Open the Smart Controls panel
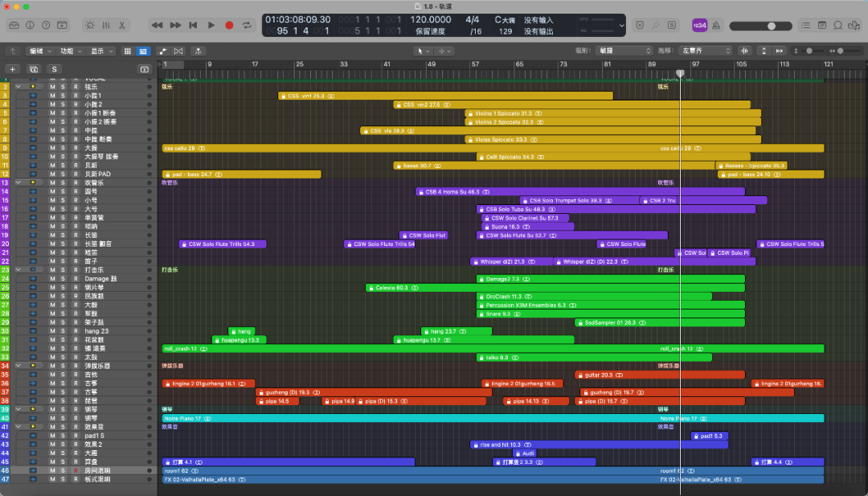868x496 pixels. [90, 25]
